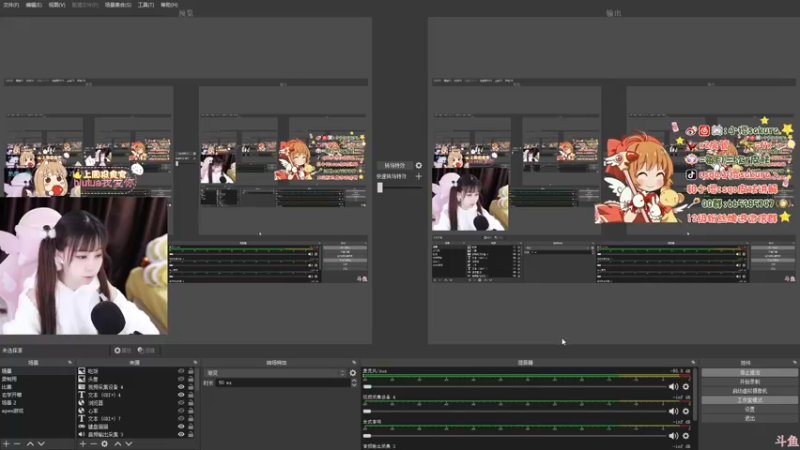Image resolution: width=800 pixels, height=450 pixels.
Task: Toggle visibility eye of 音频输出采集 3 source
Action: point(181,435)
